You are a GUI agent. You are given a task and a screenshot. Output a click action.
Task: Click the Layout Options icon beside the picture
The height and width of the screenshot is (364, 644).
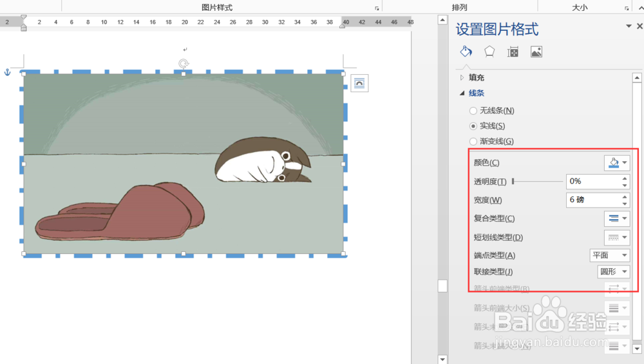click(x=359, y=83)
